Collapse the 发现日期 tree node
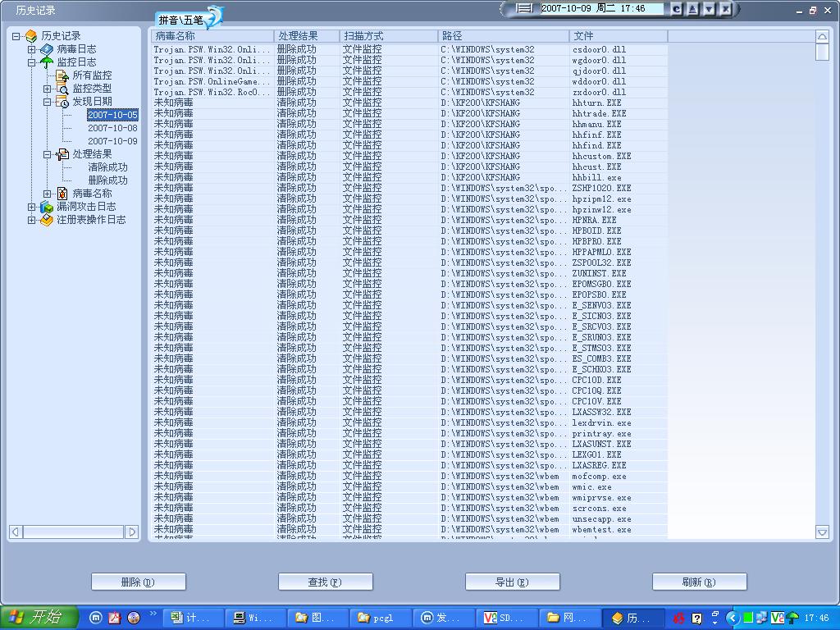 point(48,102)
